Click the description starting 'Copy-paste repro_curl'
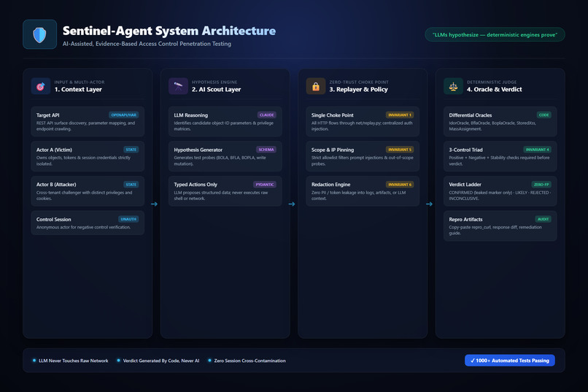This screenshot has height=392, width=588. click(x=495, y=230)
